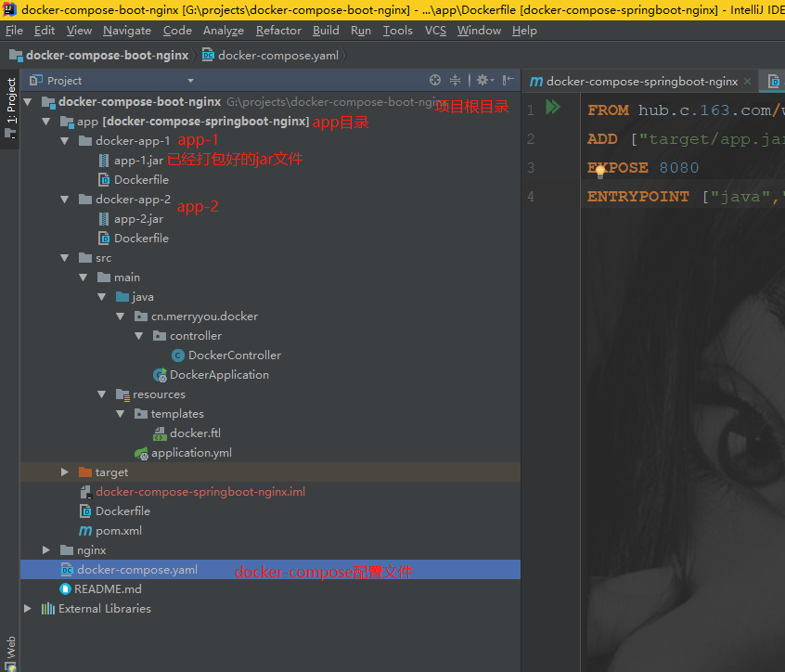Expand the nginx folder
This screenshot has width=785, height=672.
[x=46, y=550]
